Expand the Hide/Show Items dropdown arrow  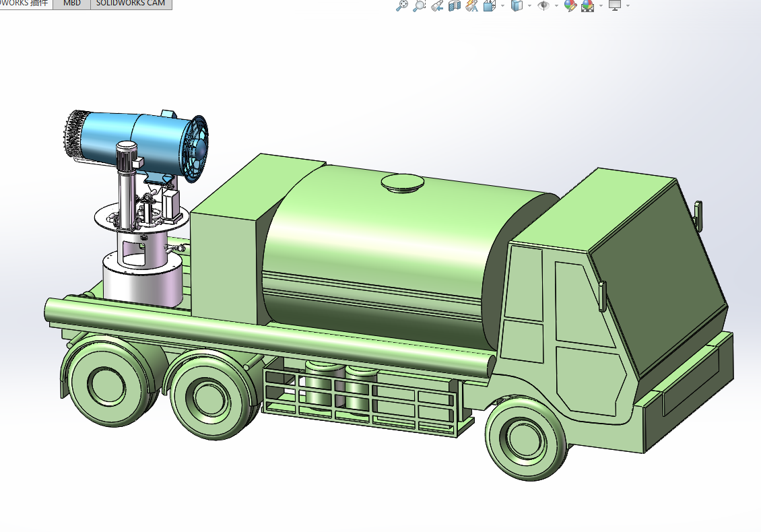[557, 6]
